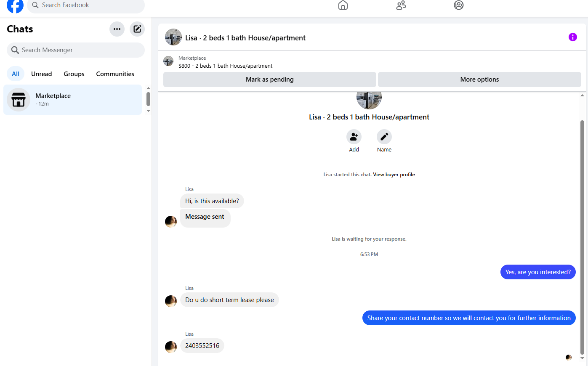Click the magnifier icon in Search Messenger
This screenshot has width=588, height=366.
click(15, 50)
